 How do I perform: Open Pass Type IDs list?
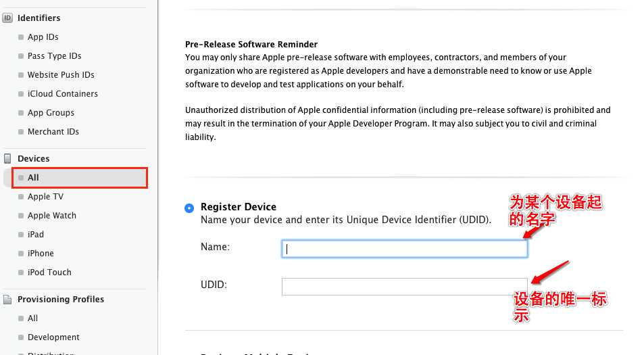[x=54, y=56]
